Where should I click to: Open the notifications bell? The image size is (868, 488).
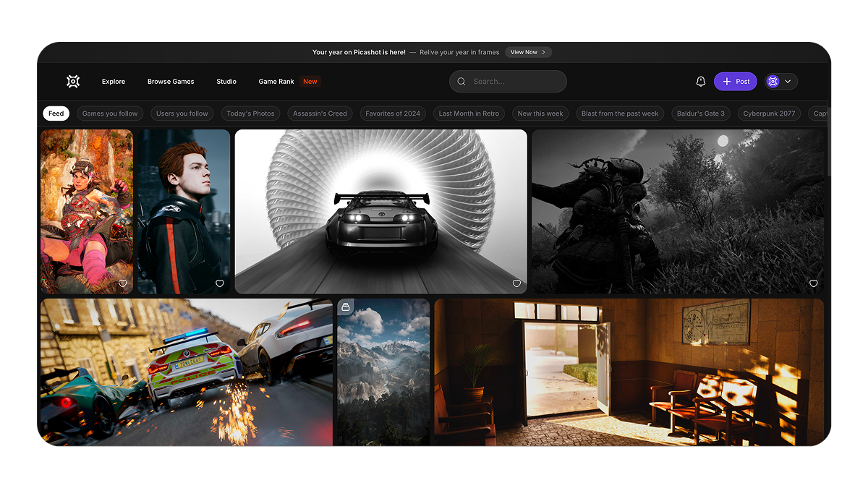[700, 82]
